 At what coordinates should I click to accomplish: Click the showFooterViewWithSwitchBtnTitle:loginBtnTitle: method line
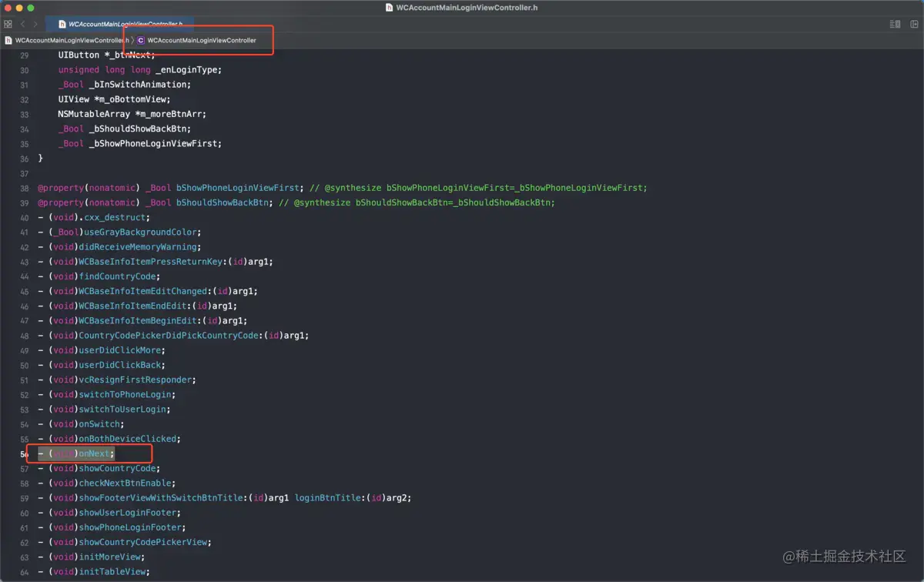[x=225, y=498]
